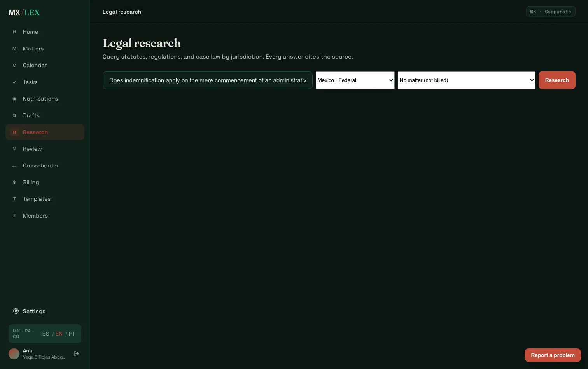
Task: Go to Members page
Action: click(x=45, y=216)
